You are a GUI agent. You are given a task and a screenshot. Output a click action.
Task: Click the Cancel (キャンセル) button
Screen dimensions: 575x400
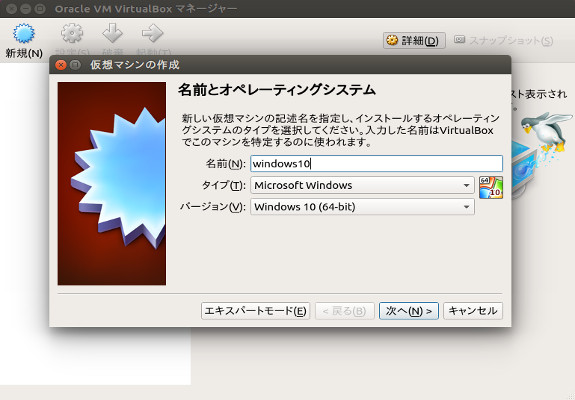[473, 311]
